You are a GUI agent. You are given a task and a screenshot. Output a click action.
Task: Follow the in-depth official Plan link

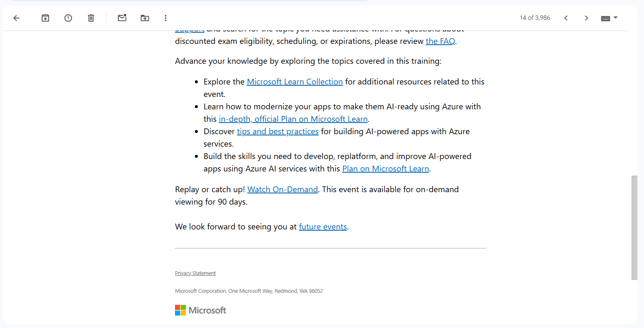coord(293,119)
